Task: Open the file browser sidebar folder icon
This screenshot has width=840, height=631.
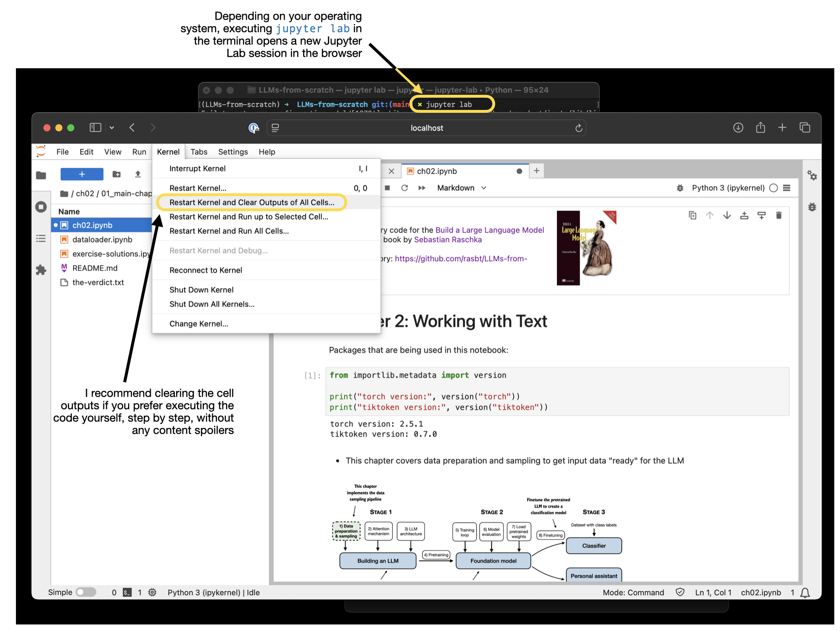Action: point(41,175)
